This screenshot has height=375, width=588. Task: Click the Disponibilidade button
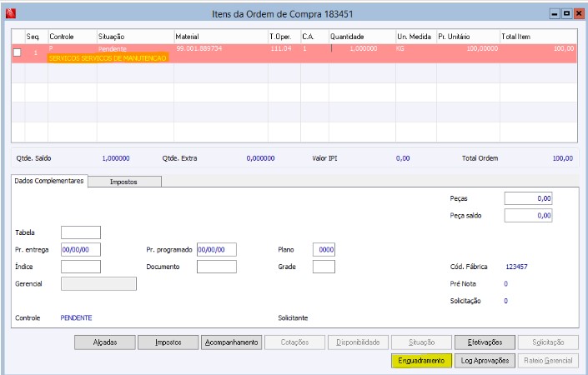[x=358, y=342]
